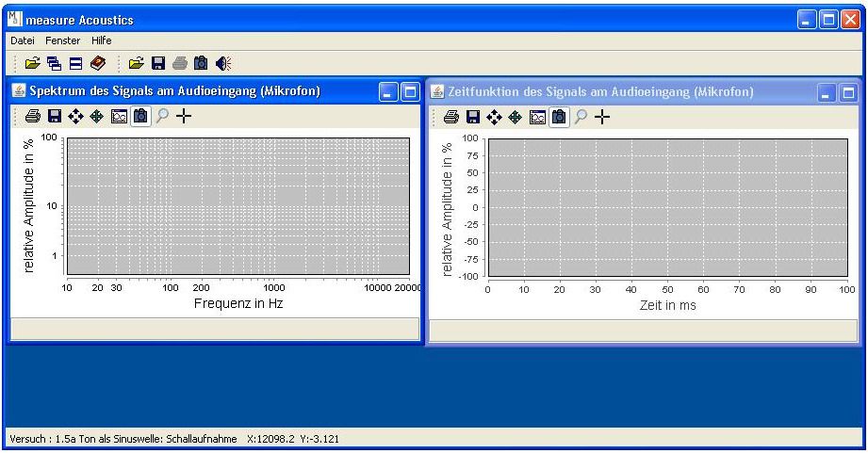Save the Spektrum chart with its disk icon
The width and height of the screenshot is (868, 453).
click(55, 117)
